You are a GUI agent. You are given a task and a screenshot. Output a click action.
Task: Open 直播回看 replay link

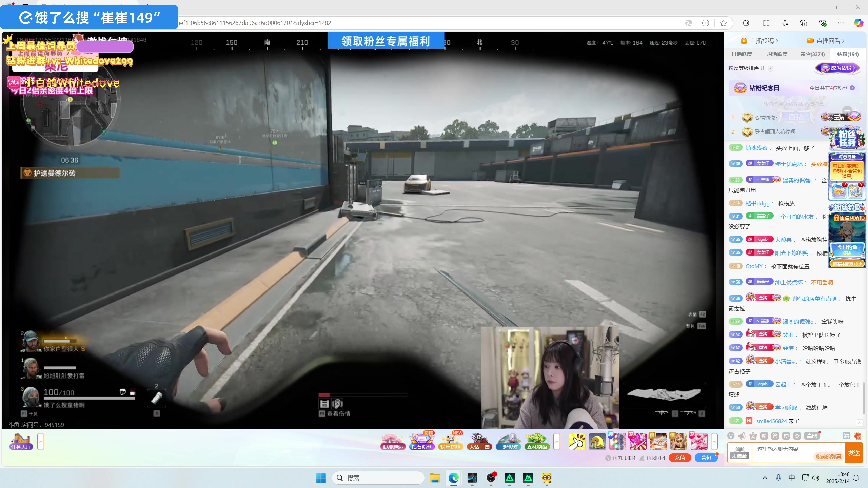point(826,41)
